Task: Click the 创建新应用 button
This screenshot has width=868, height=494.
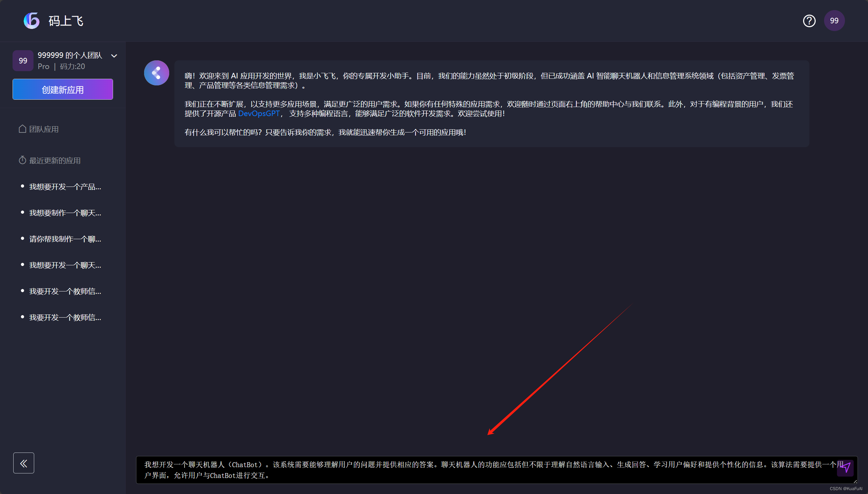Action: pos(63,90)
